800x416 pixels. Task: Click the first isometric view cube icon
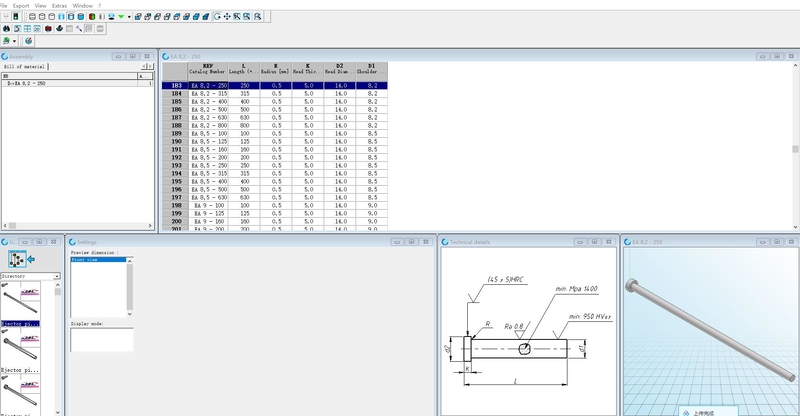(x=138, y=17)
